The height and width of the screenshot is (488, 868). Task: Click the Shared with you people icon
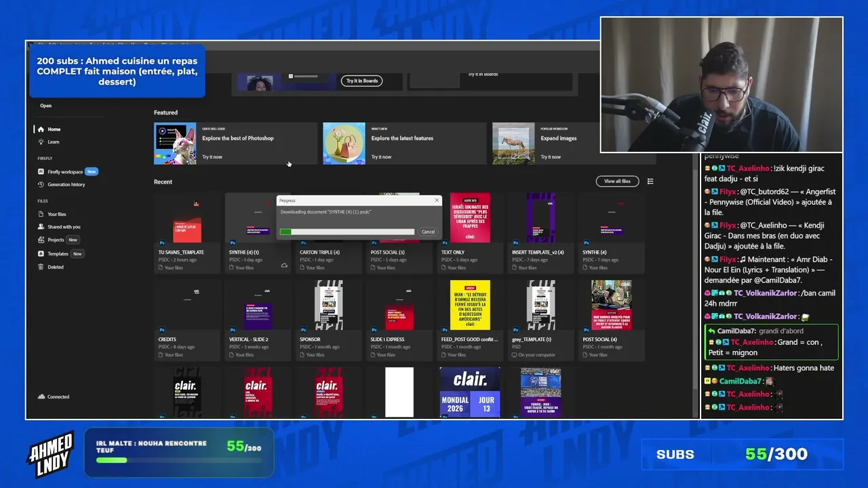41,227
